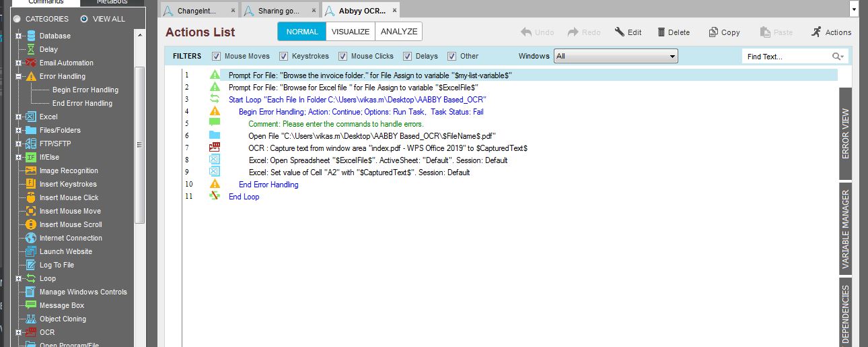868x347 pixels.
Task: Click the Copy icon in toolbar
Action: 713,32
